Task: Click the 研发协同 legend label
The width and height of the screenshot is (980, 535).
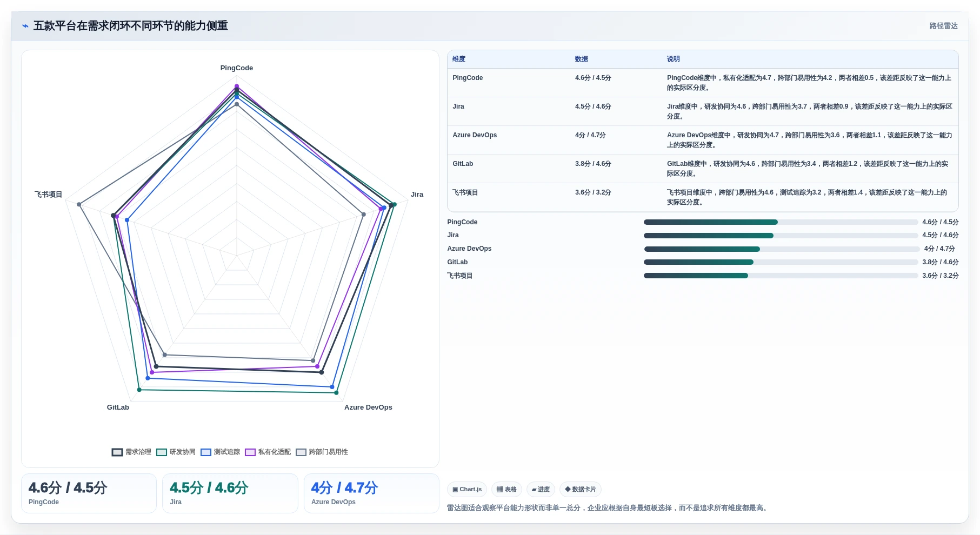Action: (x=183, y=452)
